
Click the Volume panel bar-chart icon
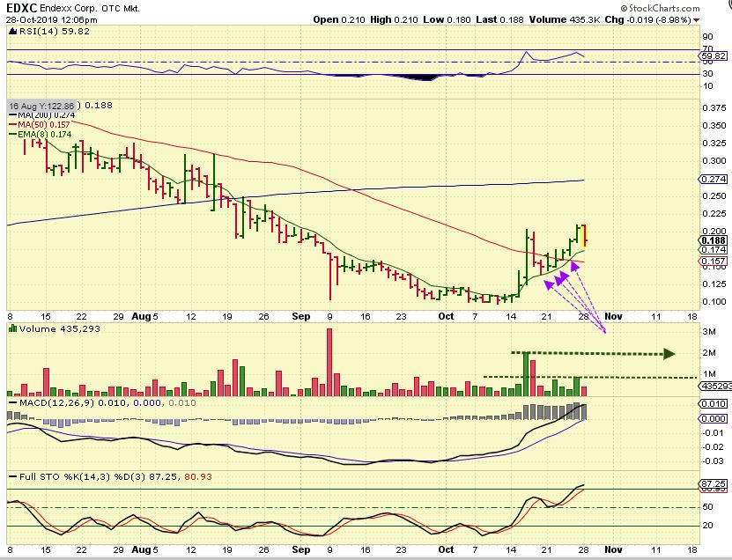click(x=12, y=328)
